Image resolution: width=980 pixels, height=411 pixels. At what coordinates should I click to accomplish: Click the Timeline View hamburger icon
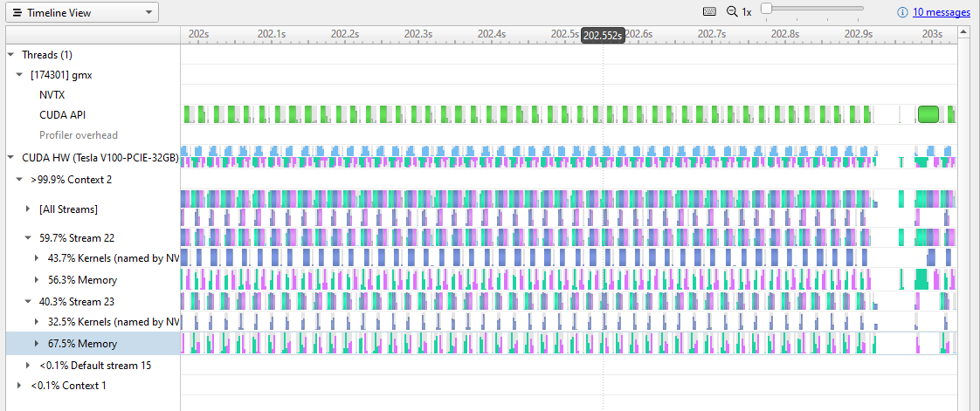click(x=17, y=12)
